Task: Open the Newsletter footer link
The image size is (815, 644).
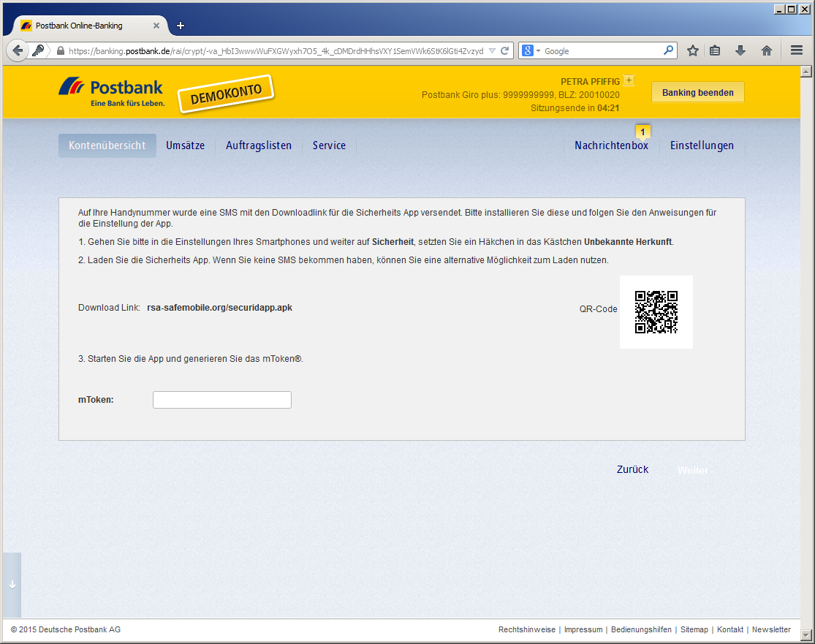Action: pos(771,629)
